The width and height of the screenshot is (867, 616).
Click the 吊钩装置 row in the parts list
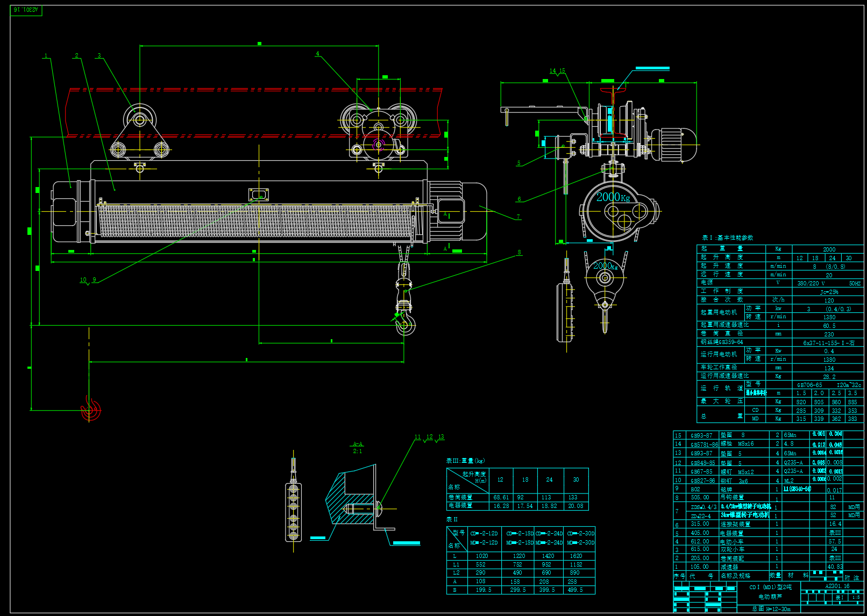(x=732, y=498)
